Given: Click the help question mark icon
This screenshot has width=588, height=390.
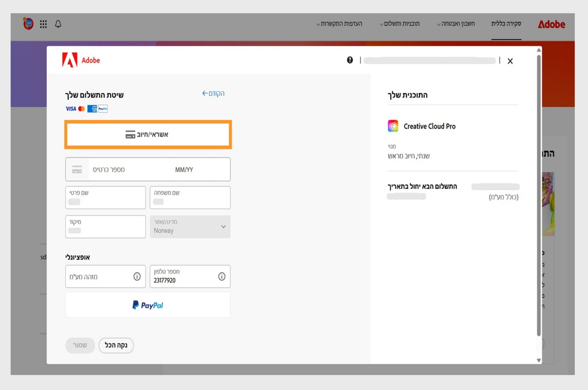Looking at the screenshot, I should coord(350,60).
